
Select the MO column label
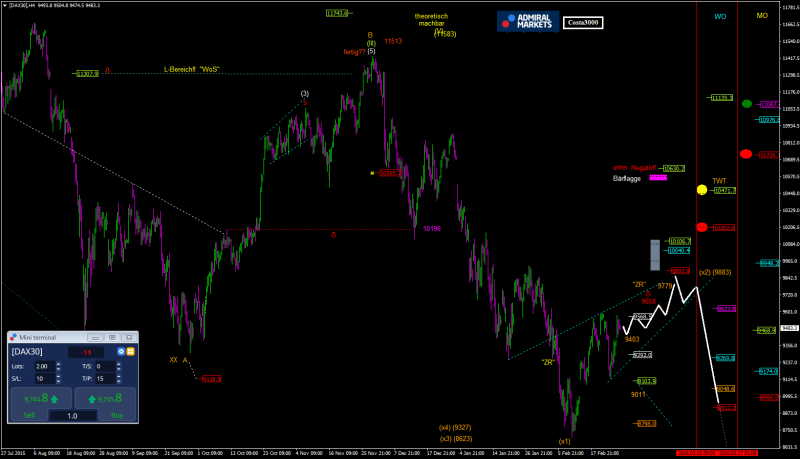pos(762,17)
